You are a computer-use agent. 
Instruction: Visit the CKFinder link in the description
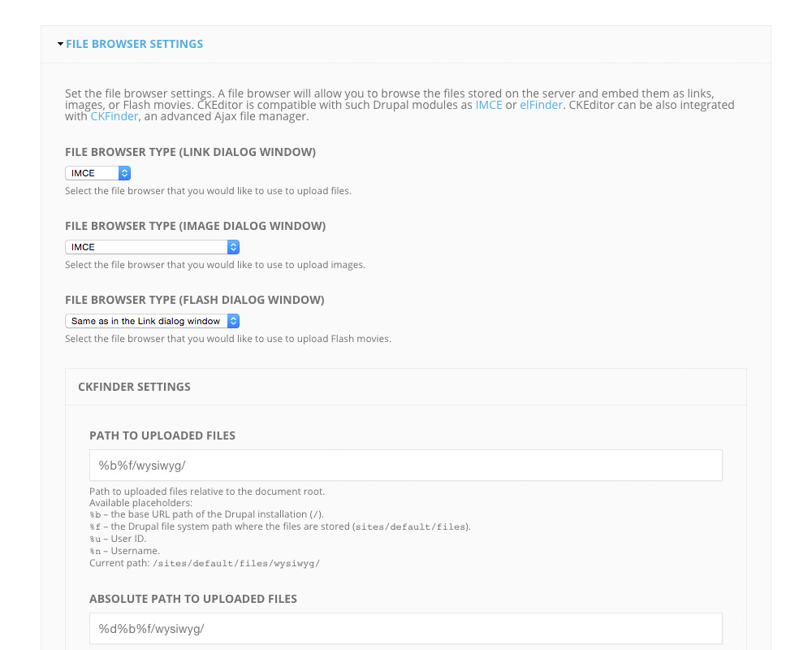114,117
